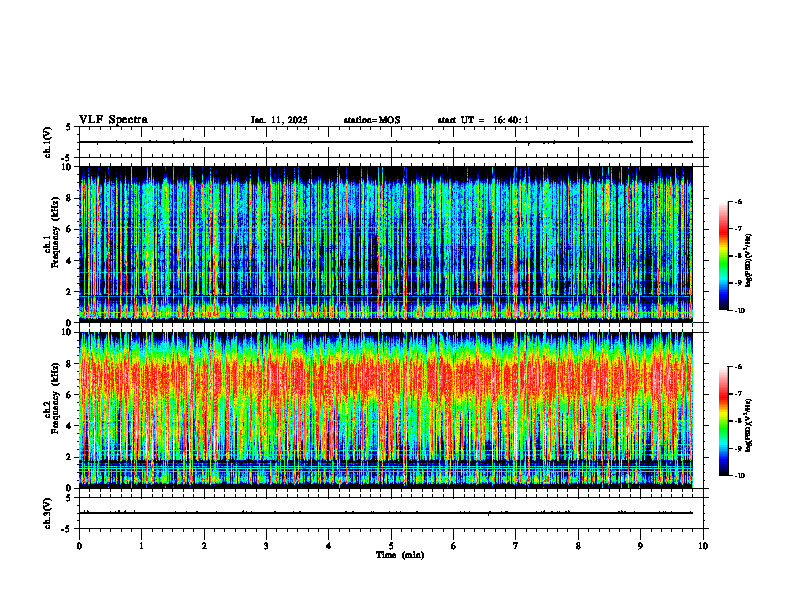Click the ch.1 spectrogram colorbar
The width and height of the screenshot is (792, 612).
pos(723,256)
